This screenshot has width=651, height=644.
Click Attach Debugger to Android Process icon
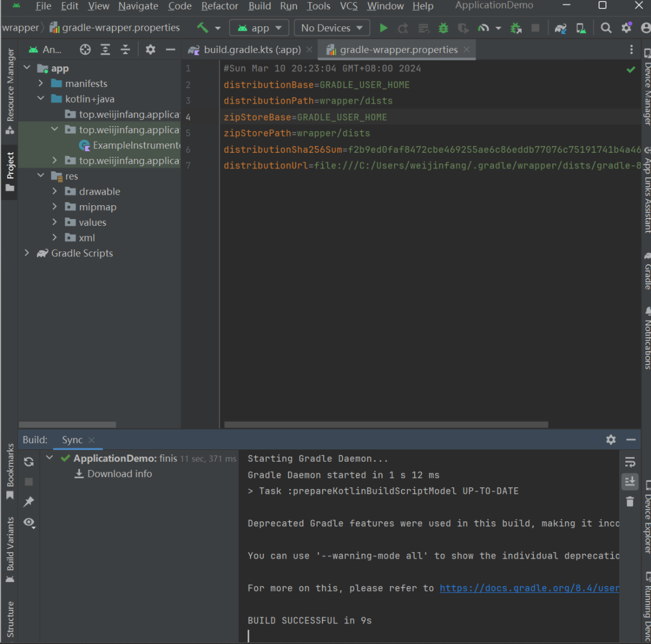pos(516,28)
